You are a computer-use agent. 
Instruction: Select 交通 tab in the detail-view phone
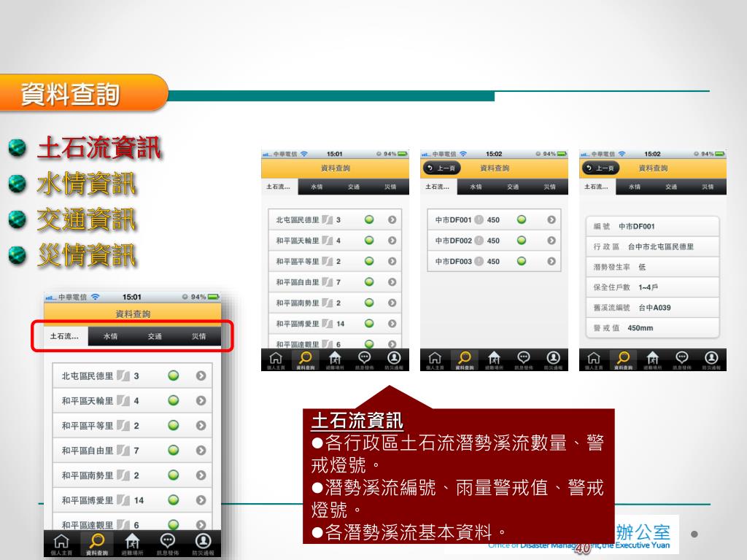[671, 187]
